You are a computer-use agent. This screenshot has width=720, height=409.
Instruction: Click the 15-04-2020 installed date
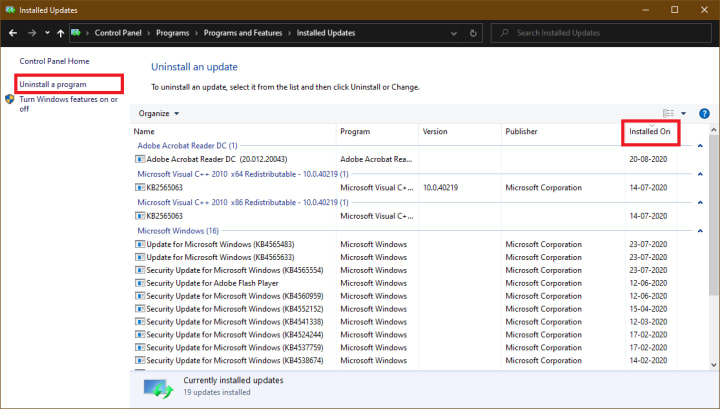(648, 308)
